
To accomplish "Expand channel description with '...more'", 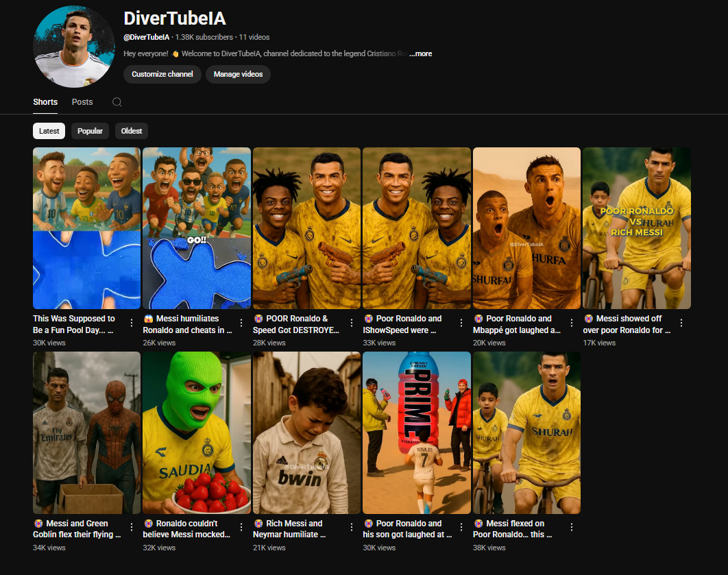I will pyautogui.click(x=421, y=54).
